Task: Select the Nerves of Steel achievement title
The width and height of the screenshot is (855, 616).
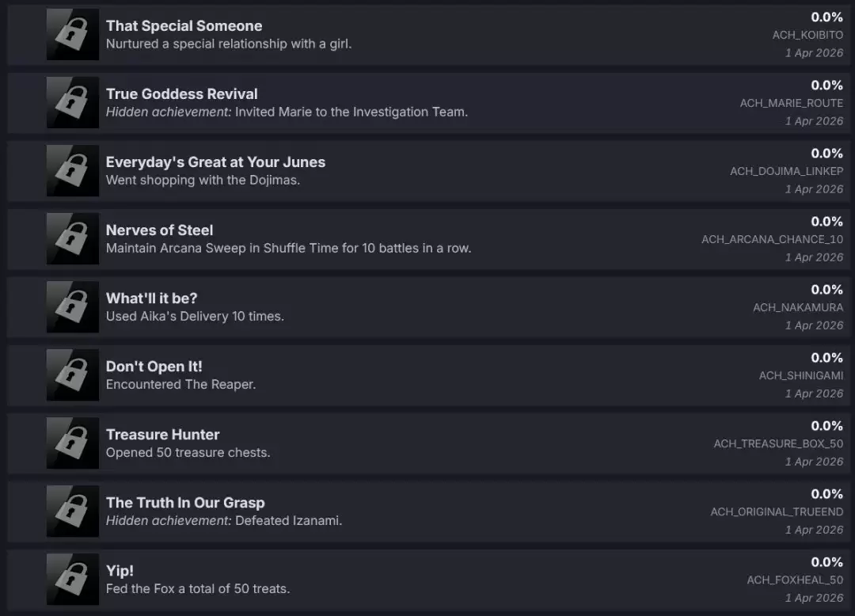Action: 159,230
